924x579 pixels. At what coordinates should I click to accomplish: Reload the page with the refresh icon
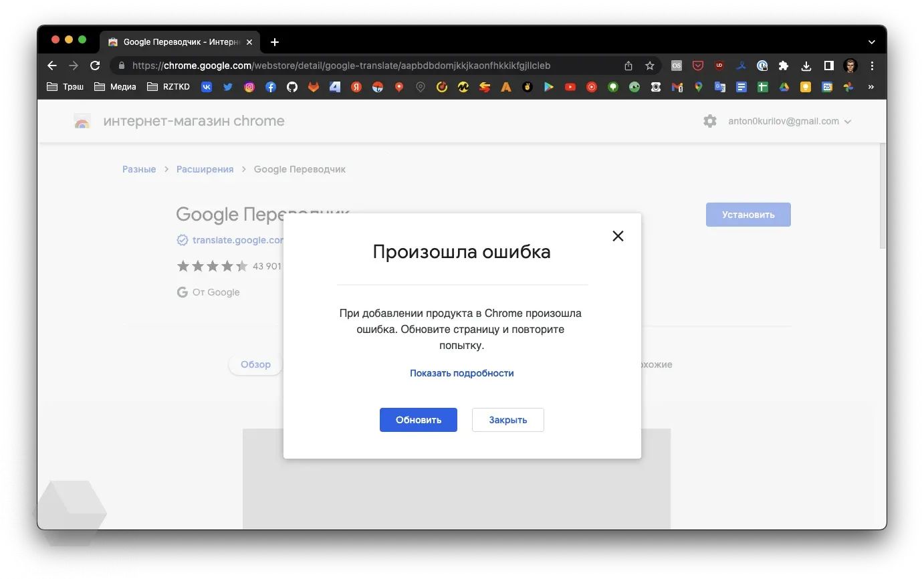95,66
